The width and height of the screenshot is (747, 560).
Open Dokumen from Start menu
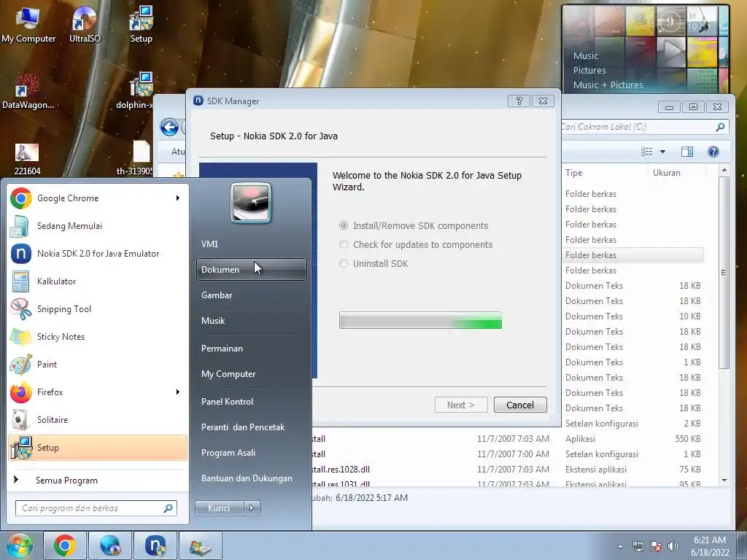tap(251, 270)
